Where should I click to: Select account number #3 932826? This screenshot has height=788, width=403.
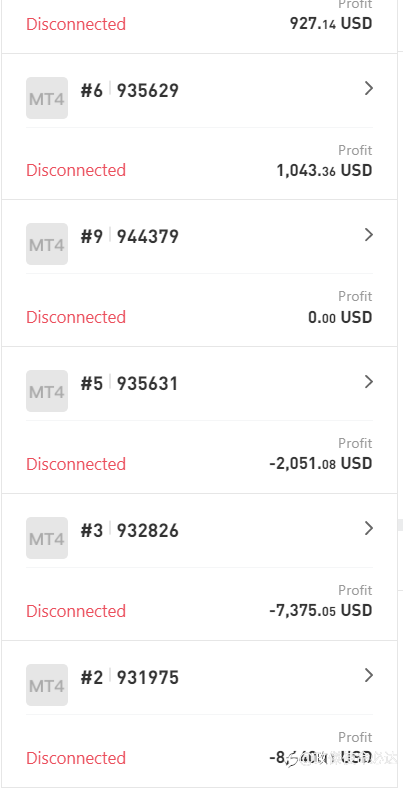pos(130,531)
